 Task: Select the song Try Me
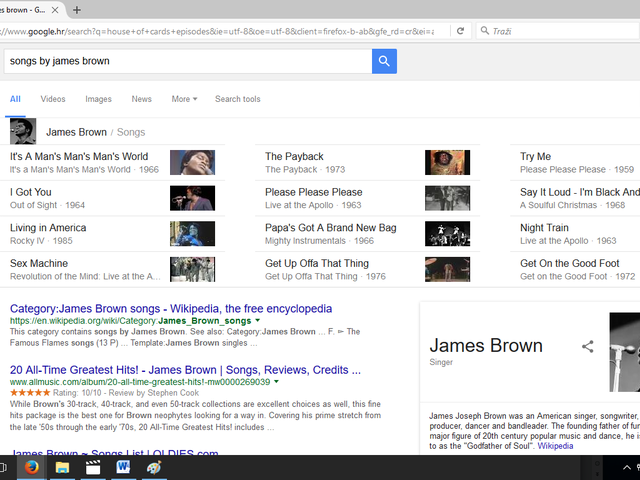coord(536,156)
